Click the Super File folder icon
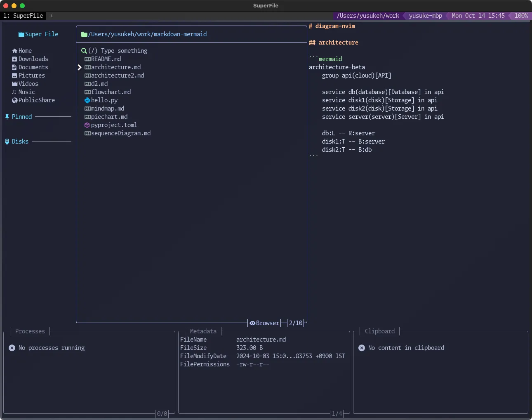The width and height of the screenshot is (532, 420). (21, 34)
